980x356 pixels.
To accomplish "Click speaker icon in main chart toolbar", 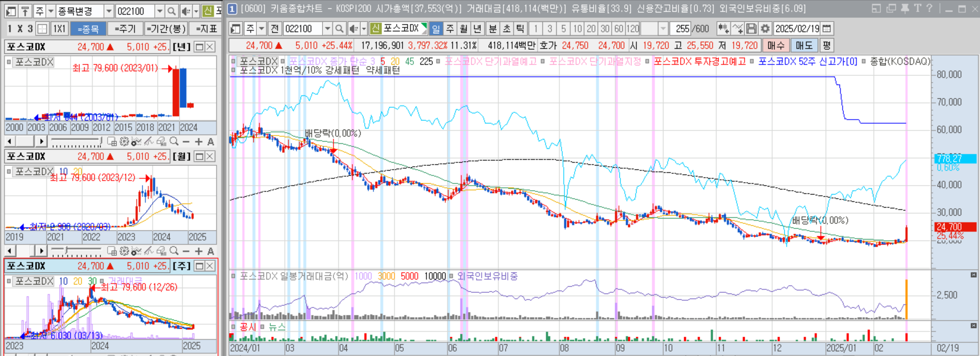I will coord(353,29).
